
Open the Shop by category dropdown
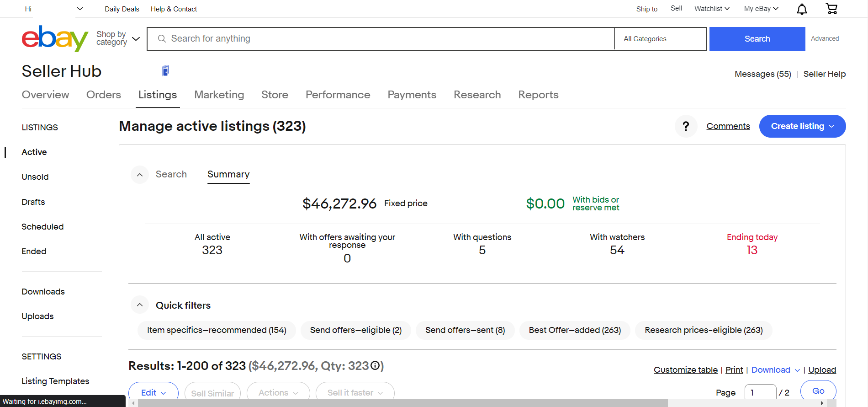(118, 38)
